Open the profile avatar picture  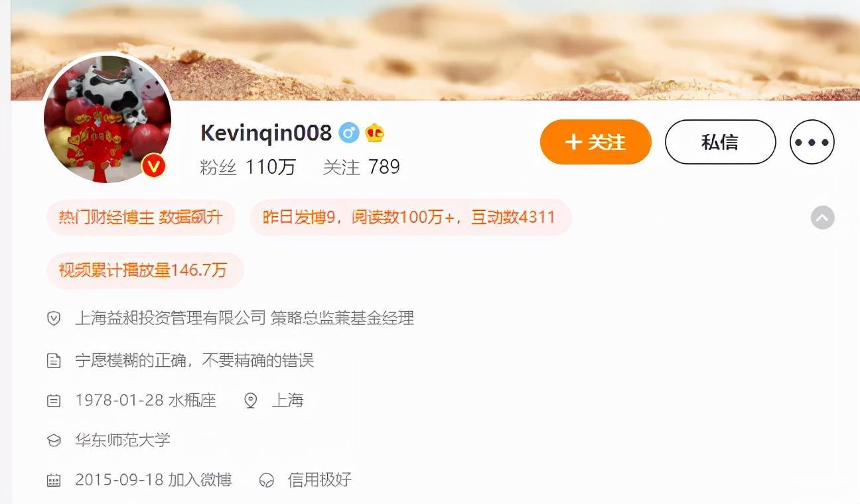107,119
